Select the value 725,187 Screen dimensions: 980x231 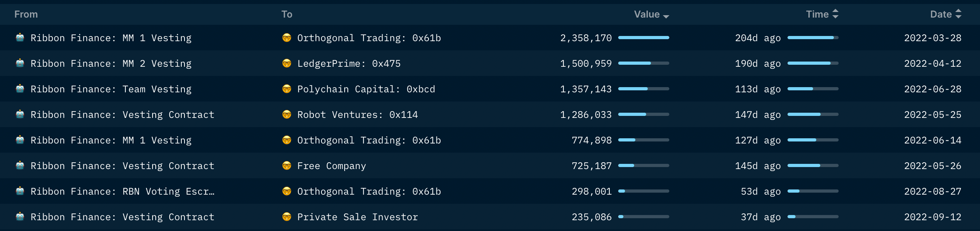click(x=592, y=166)
